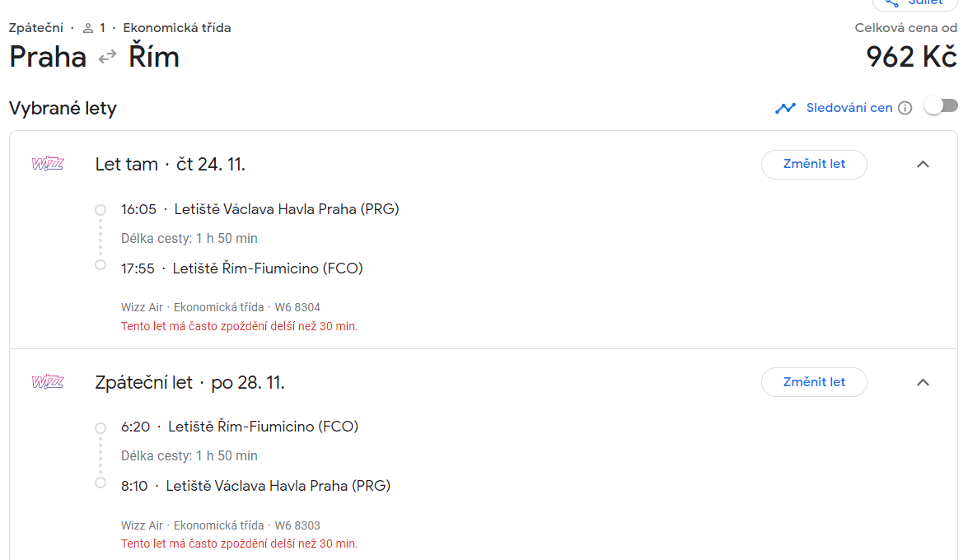Click the 8:10 arrival stop circle in Praha
The width and height of the screenshot is (968, 560).
tap(100, 483)
